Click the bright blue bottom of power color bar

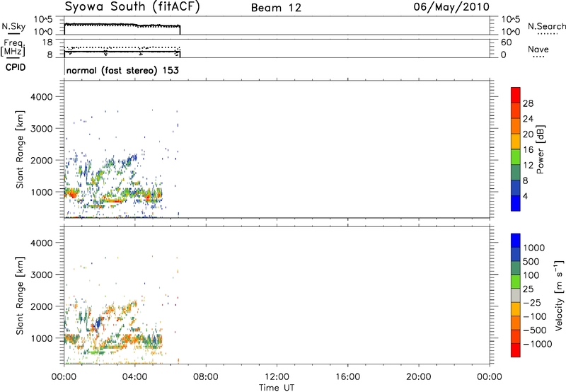coord(516,203)
